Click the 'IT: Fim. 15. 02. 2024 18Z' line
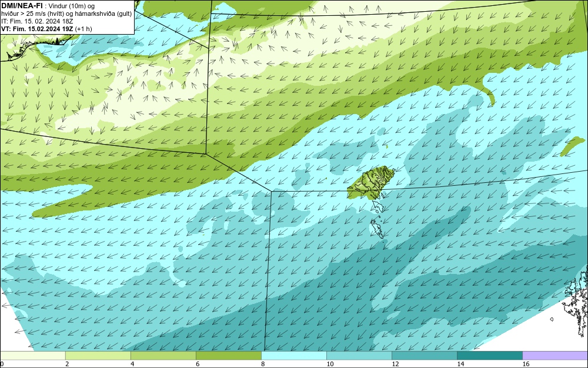The image size is (588, 368). pos(37,21)
